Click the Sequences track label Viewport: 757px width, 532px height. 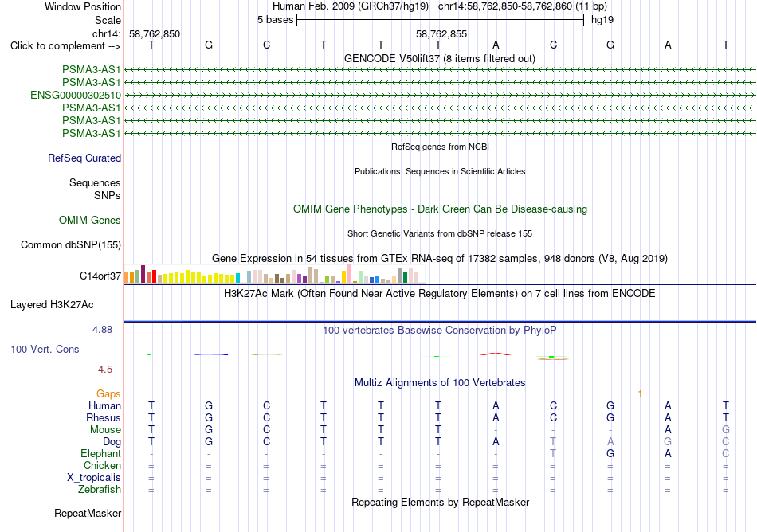[95, 182]
